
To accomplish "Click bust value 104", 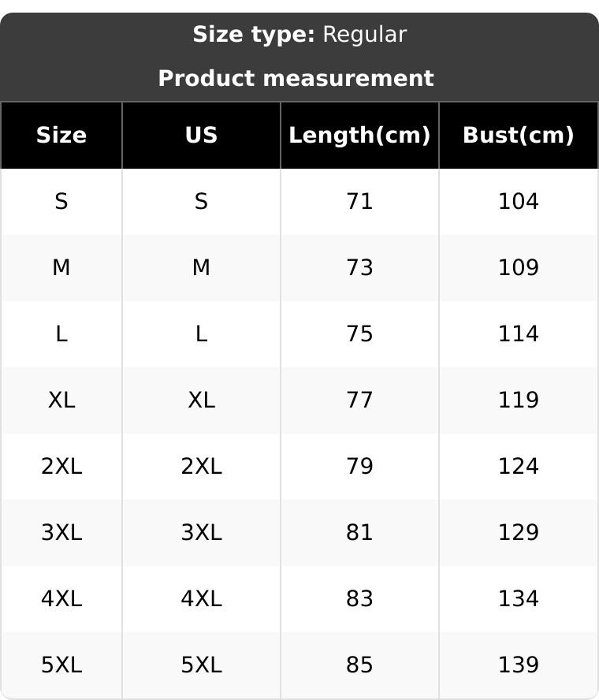I will coord(518,202).
